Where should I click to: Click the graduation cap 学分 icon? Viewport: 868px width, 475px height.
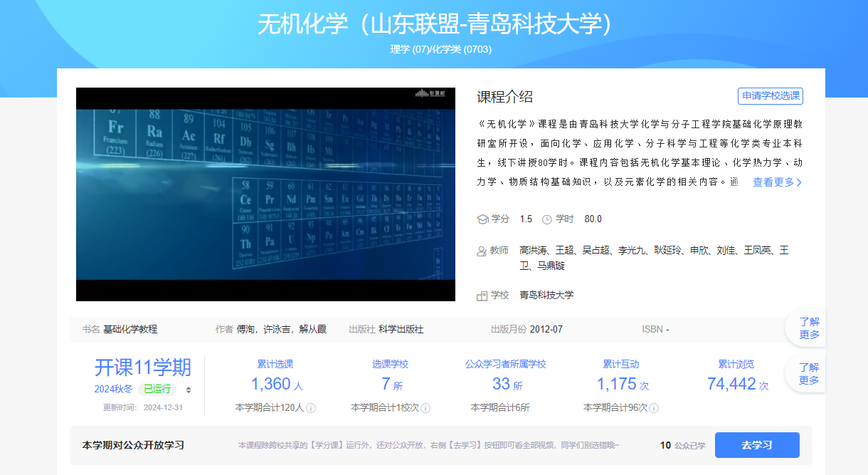(x=482, y=219)
